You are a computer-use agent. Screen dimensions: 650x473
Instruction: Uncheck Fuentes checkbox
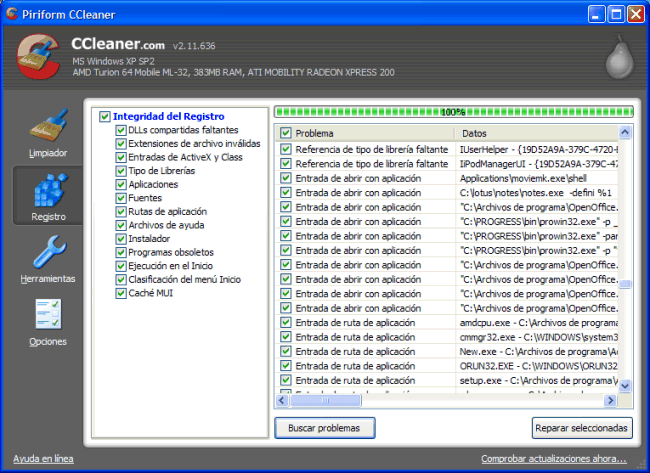tap(121, 198)
